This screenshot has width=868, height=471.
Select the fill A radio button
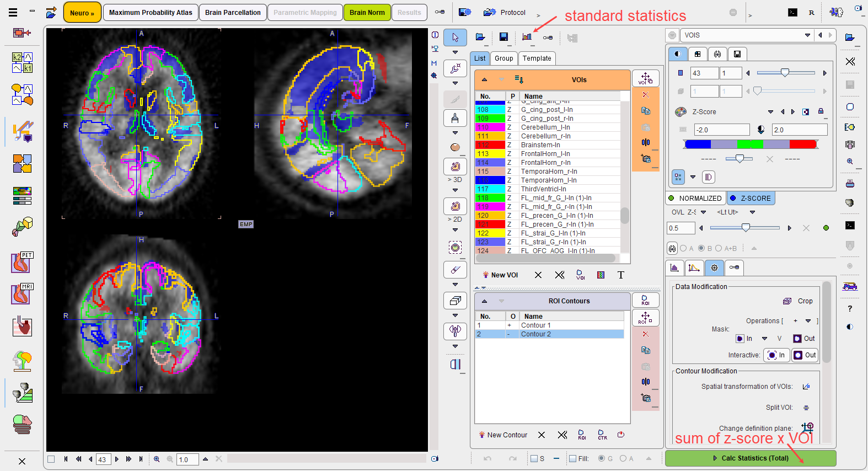point(623,458)
